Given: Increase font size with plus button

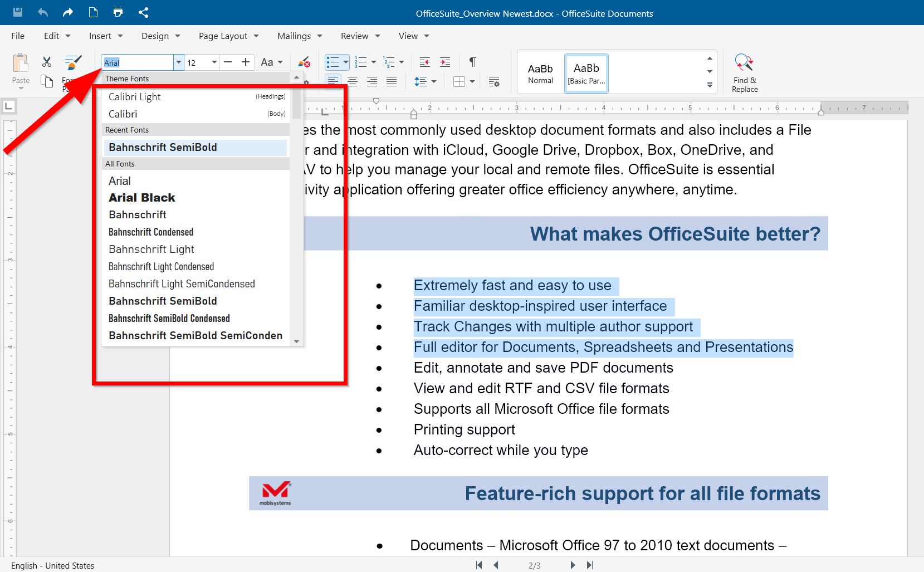Looking at the screenshot, I should click(246, 62).
